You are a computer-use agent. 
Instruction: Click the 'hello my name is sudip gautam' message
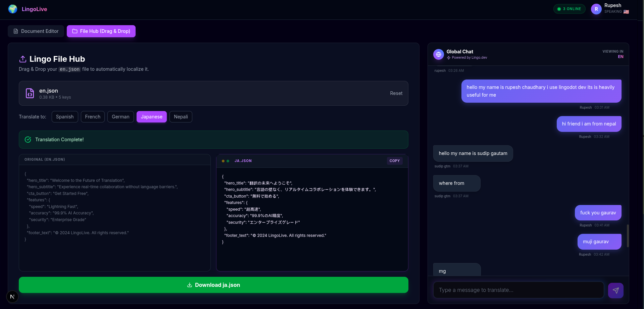(473, 153)
